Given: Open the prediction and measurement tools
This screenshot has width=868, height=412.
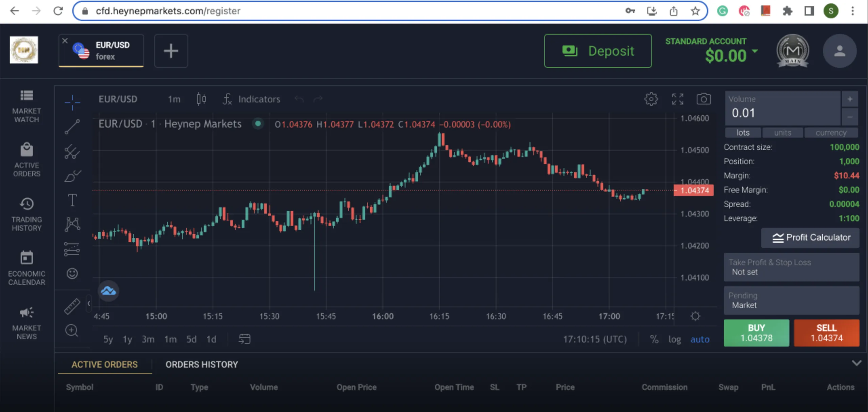Looking at the screenshot, I should pos(72,249).
